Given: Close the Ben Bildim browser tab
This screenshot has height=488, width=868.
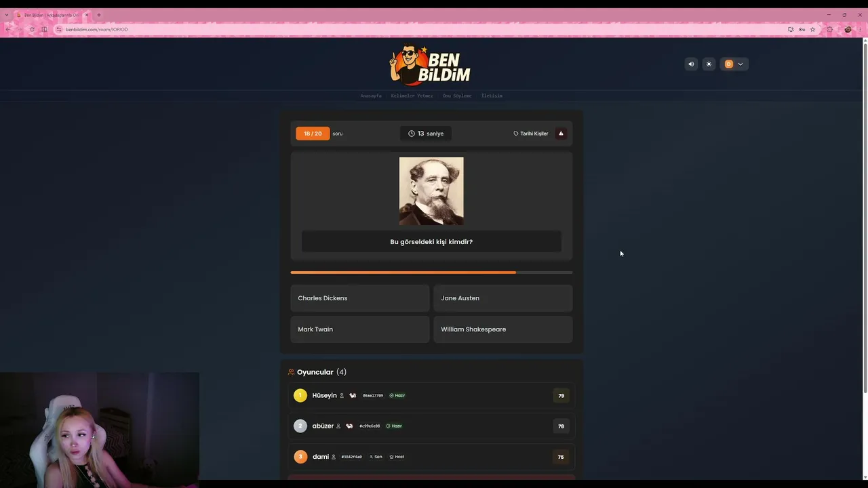Looking at the screenshot, I should (87, 15).
